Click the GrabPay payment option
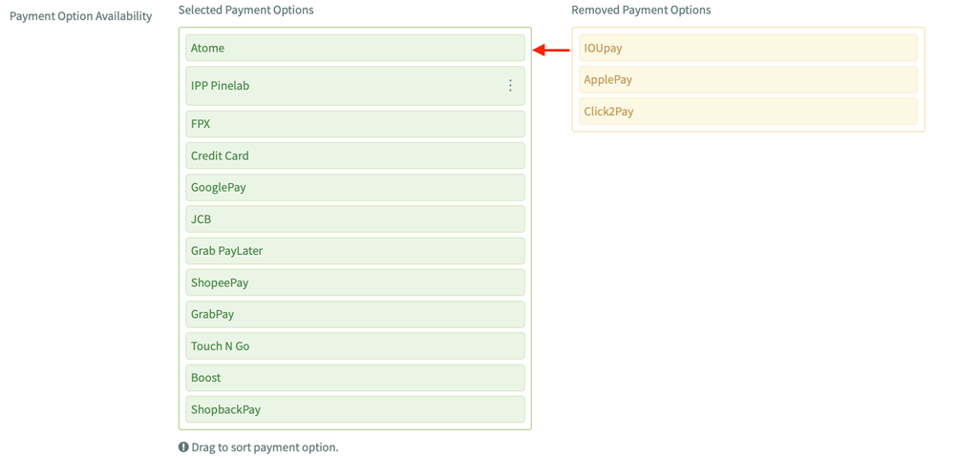Screen dimensions: 980x458 354,314
